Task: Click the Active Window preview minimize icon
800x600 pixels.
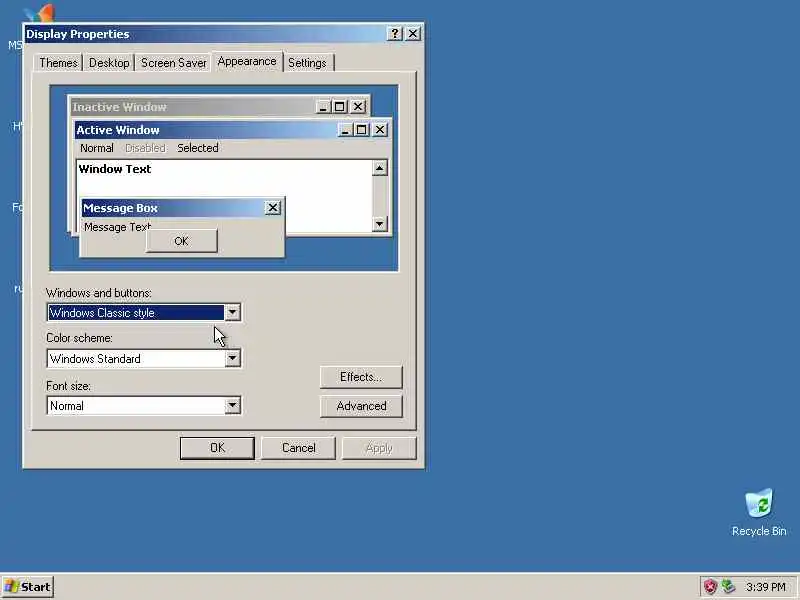Action: [x=345, y=130]
